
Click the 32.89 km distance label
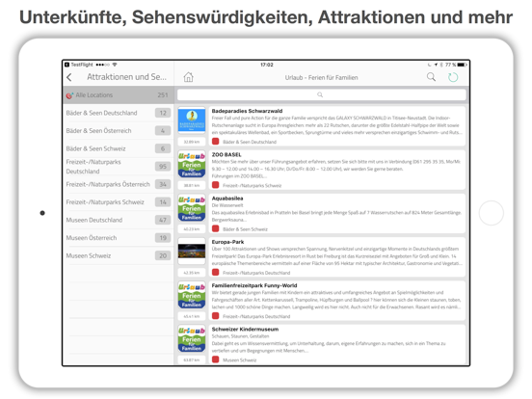pyautogui.click(x=192, y=142)
